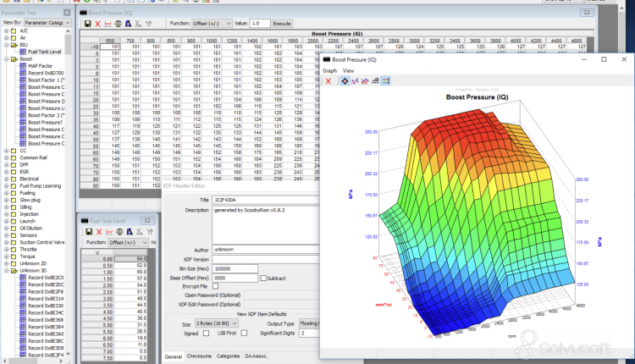Open graph view icon in Boost Pressure table toolbar
Image resolution: width=635 pixels, height=364 pixels.
coord(108,24)
